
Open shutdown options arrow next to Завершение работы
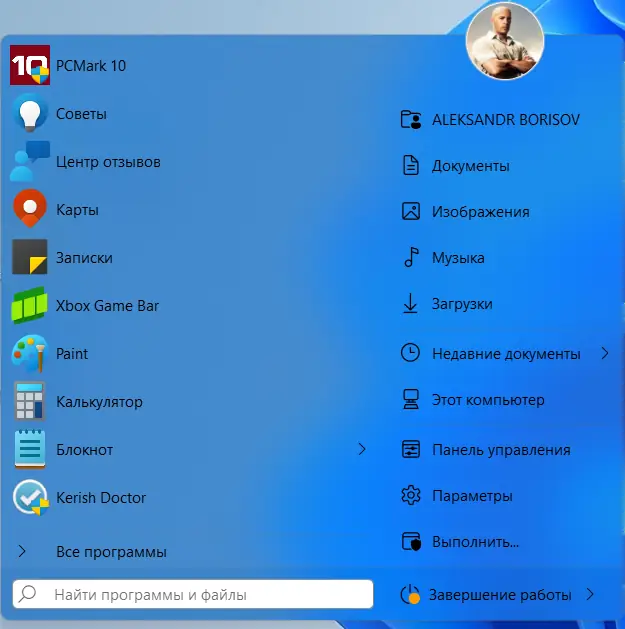(x=590, y=594)
